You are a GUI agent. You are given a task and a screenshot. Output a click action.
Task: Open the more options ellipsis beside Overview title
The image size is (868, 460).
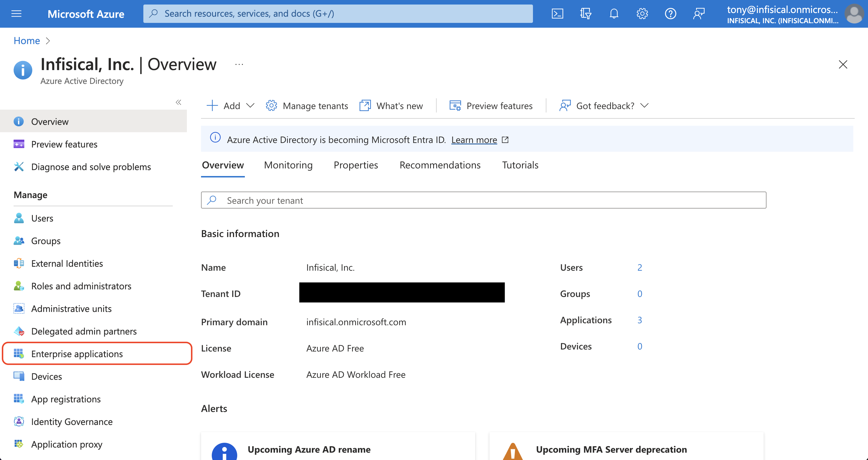click(x=239, y=64)
